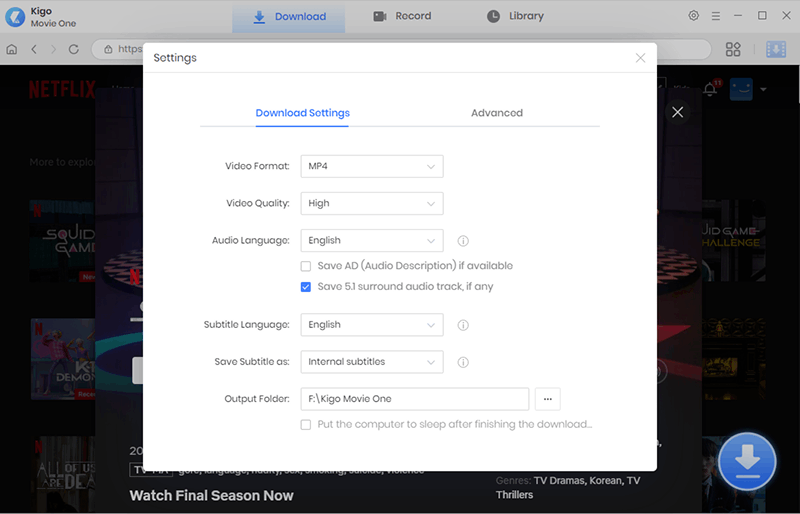This screenshot has width=800, height=514.
Task: Open the Audio Language dropdown
Action: 372,240
